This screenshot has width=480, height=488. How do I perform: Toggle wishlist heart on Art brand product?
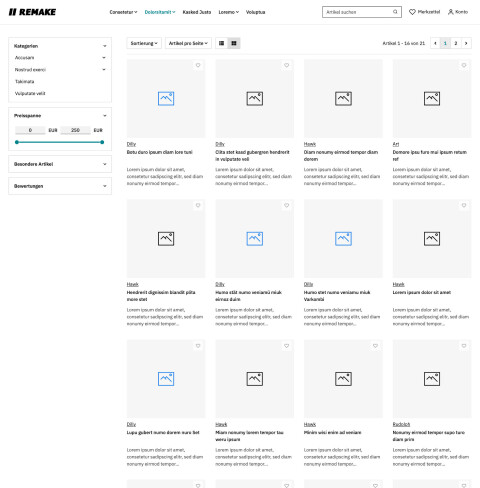click(464, 65)
